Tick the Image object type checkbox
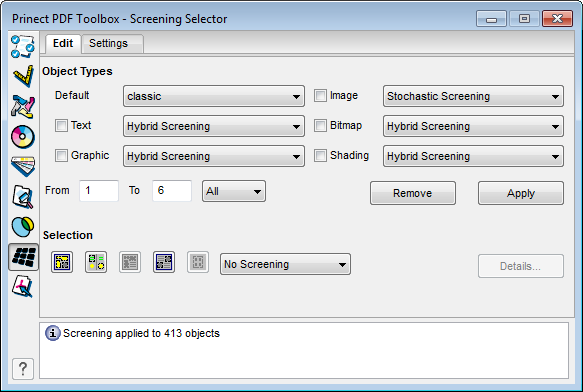583x392 pixels. click(320, 96)
